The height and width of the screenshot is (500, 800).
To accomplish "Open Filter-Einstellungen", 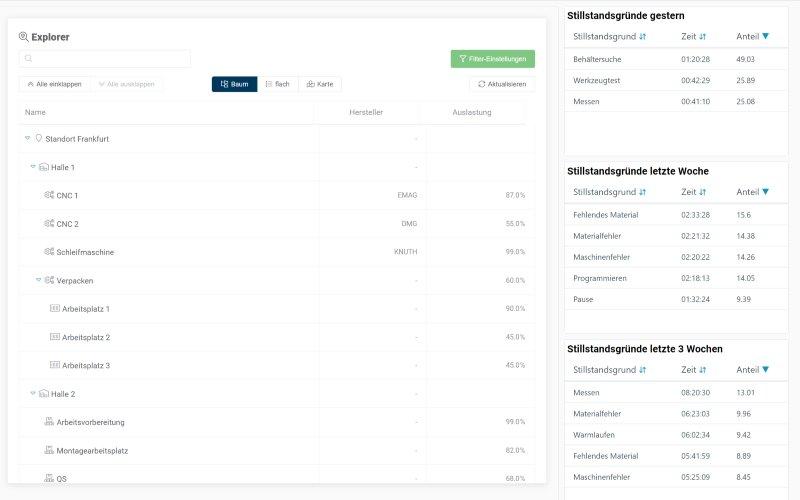I will tap(492, 59).
